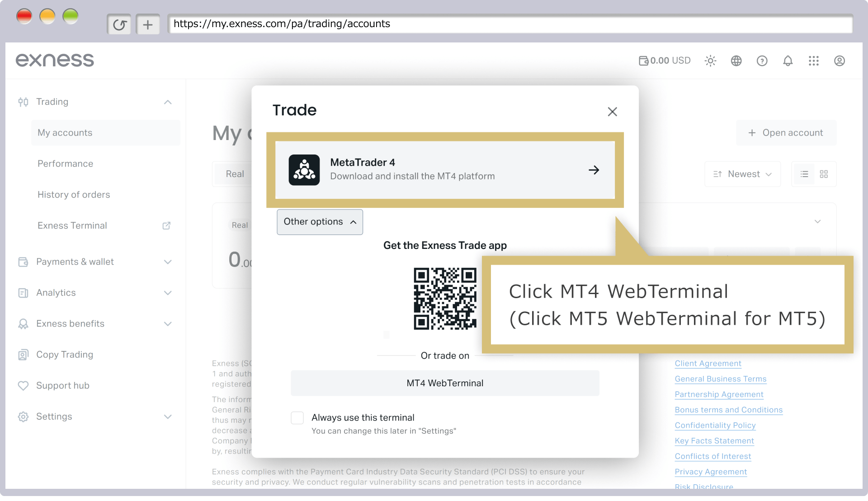Open Partnership Agreement link
Screen dimensions: 868x501
[719, 394]
